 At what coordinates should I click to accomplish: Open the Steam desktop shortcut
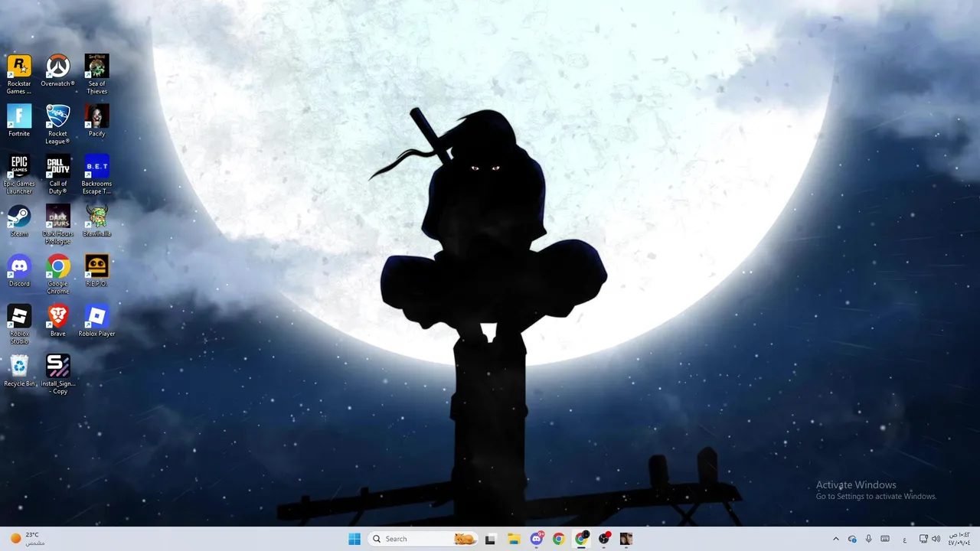(19, 220)
